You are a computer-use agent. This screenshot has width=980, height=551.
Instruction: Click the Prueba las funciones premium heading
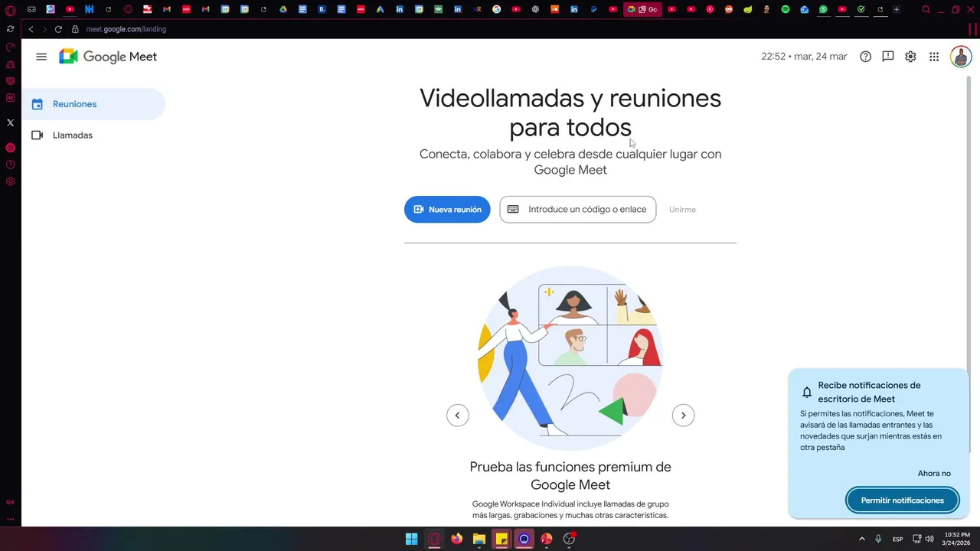coord(570,475)
